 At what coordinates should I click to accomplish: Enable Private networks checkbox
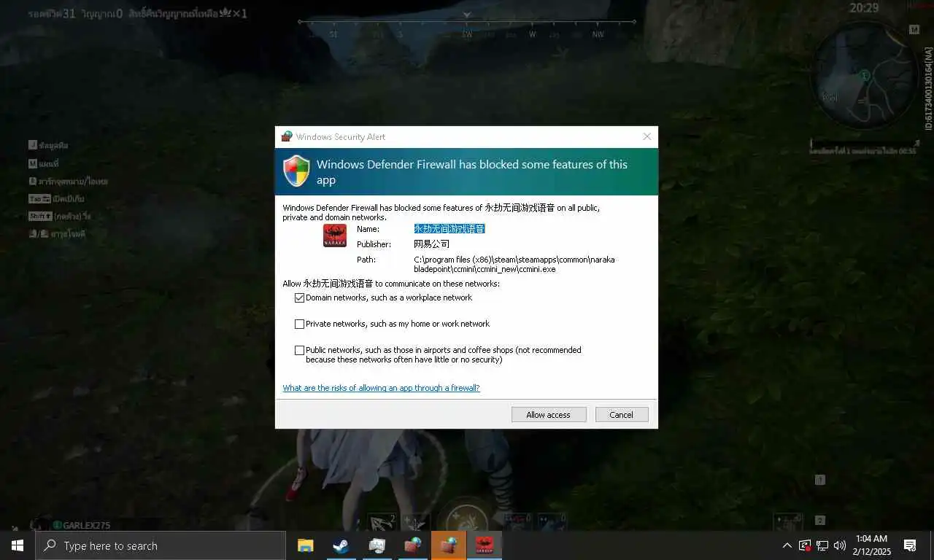click(299, 324)
